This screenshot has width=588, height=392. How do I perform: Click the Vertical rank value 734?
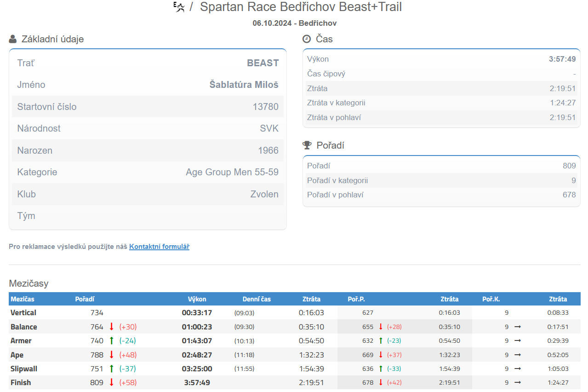(x=97, y=312)
